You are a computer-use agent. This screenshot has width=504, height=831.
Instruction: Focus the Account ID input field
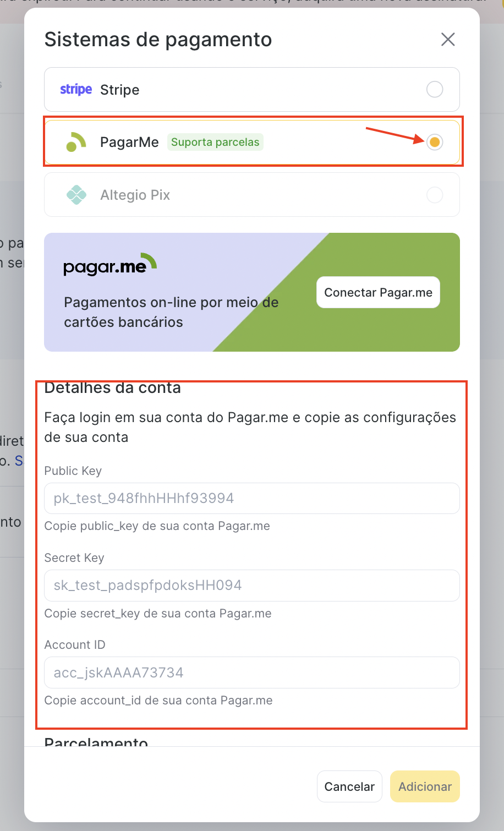252,673
